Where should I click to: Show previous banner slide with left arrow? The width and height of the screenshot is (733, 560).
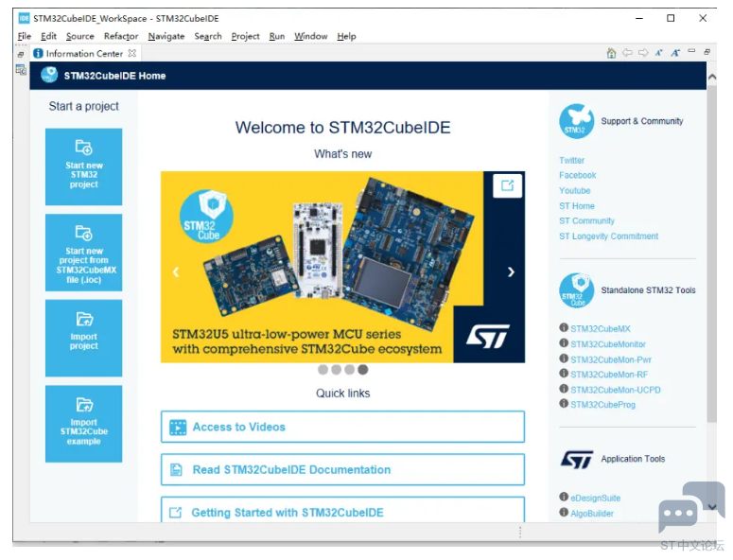(x=176, y=272)
